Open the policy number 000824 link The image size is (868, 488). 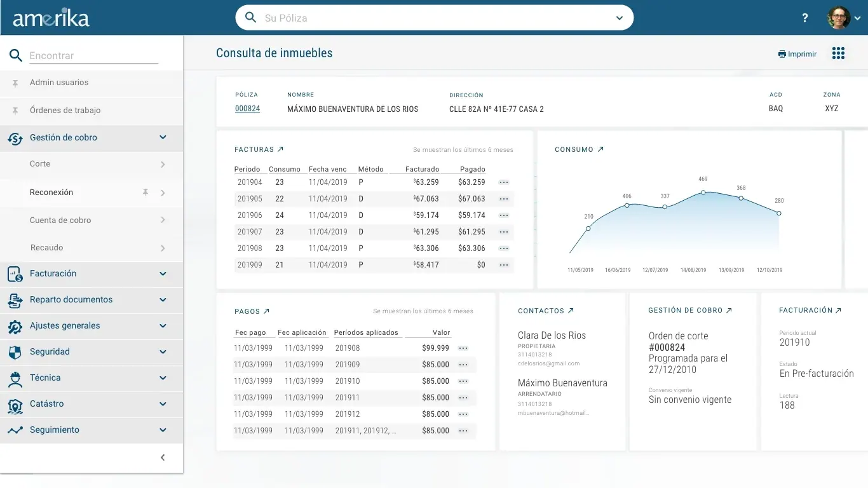pos(247,109)
